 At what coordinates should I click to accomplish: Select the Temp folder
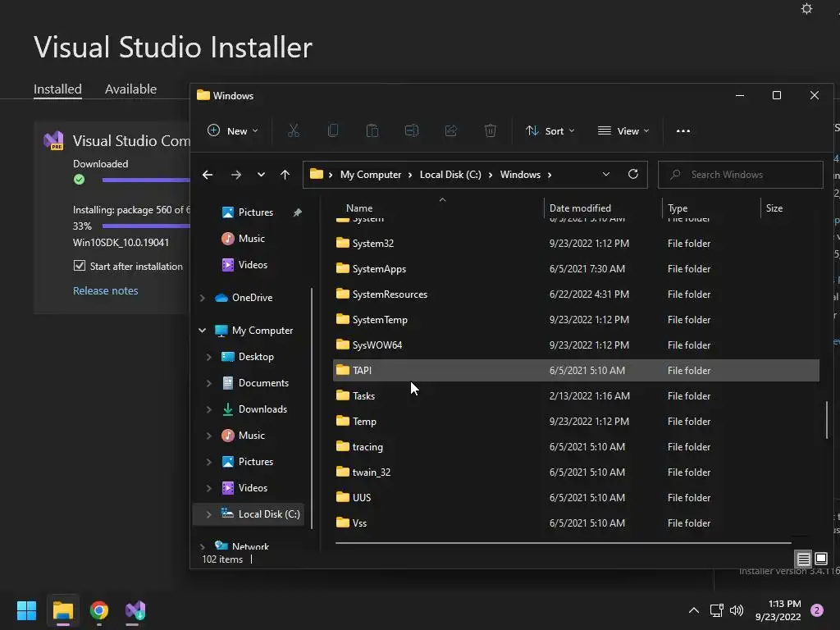click(576, 421)
